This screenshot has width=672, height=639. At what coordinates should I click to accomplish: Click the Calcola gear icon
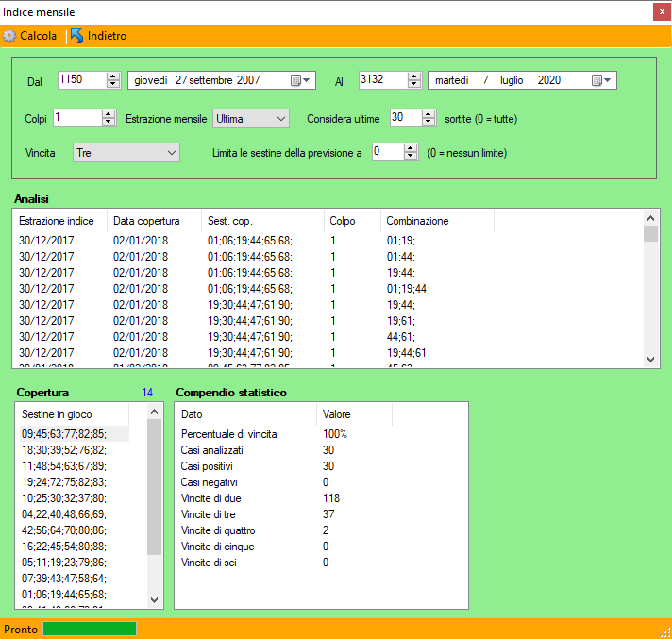tap(9, 36)
